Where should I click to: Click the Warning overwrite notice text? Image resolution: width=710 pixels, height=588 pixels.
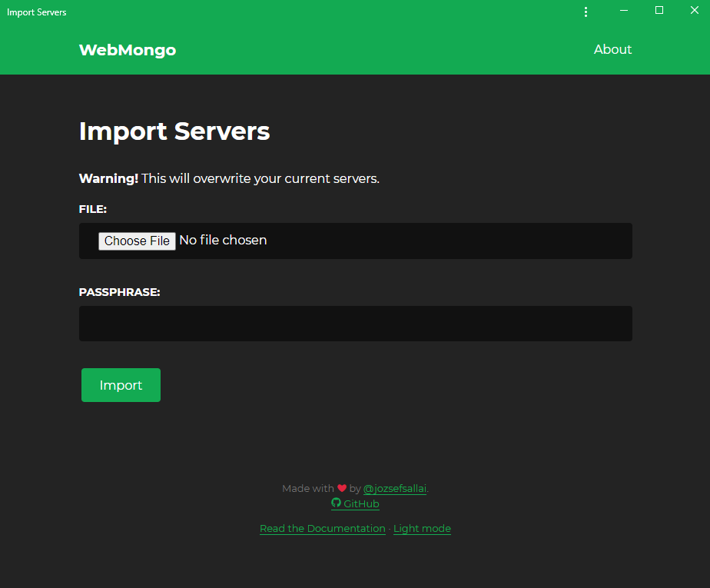[228, 178]
